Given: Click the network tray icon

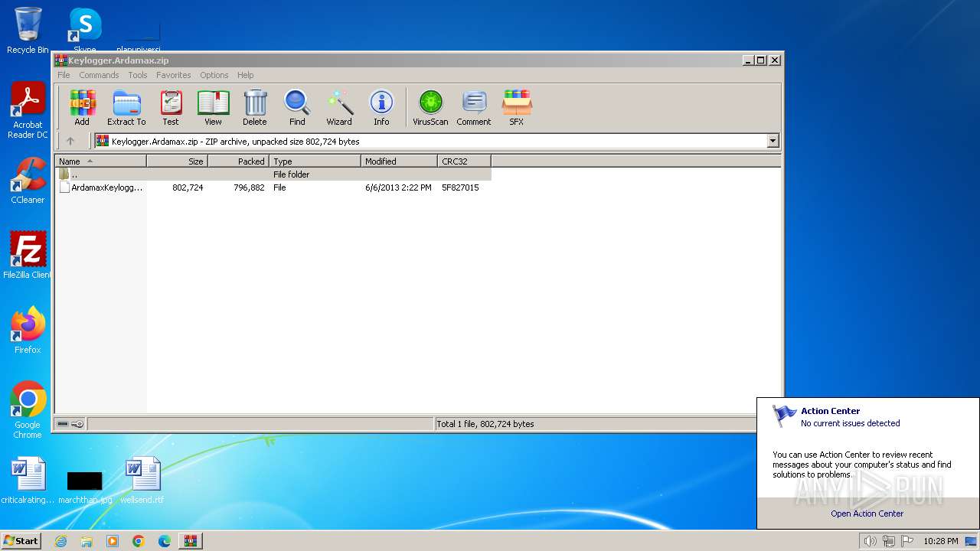Looking at the screenshot, I should click(x=888, y=541).
